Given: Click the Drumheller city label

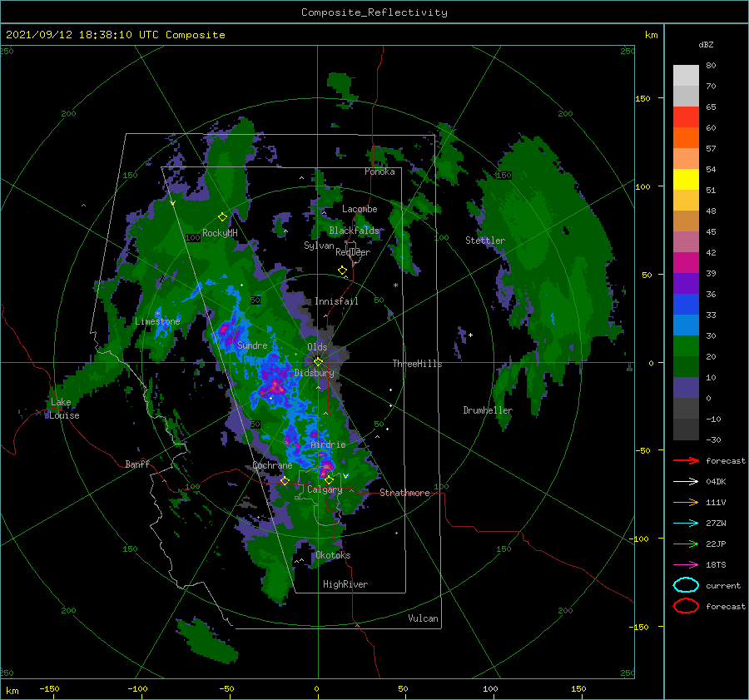Looking at the screenshot, I should (x=487, y=410).
